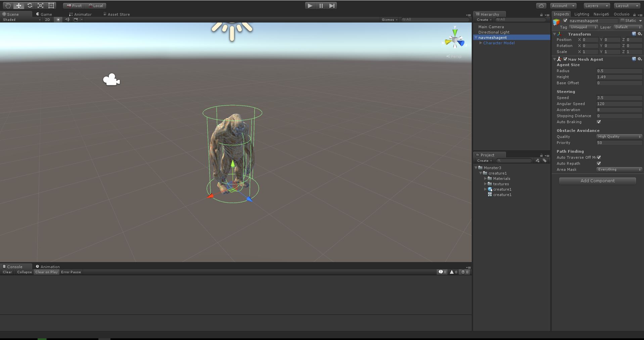
Task: Switch to the Game tab
Action: [44, 14]
